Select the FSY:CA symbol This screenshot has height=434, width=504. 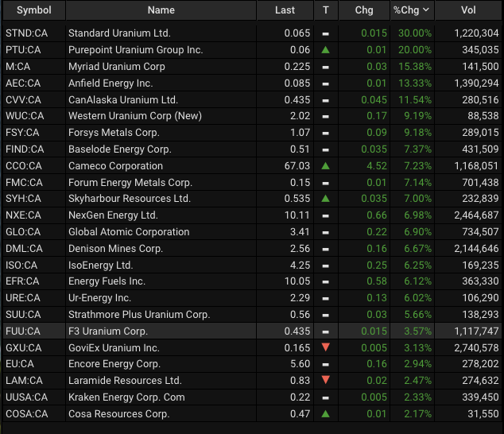(22, 133)
